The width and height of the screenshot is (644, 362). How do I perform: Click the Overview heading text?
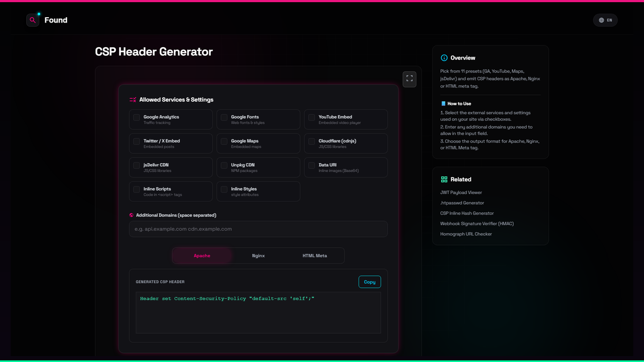point(463,58)
